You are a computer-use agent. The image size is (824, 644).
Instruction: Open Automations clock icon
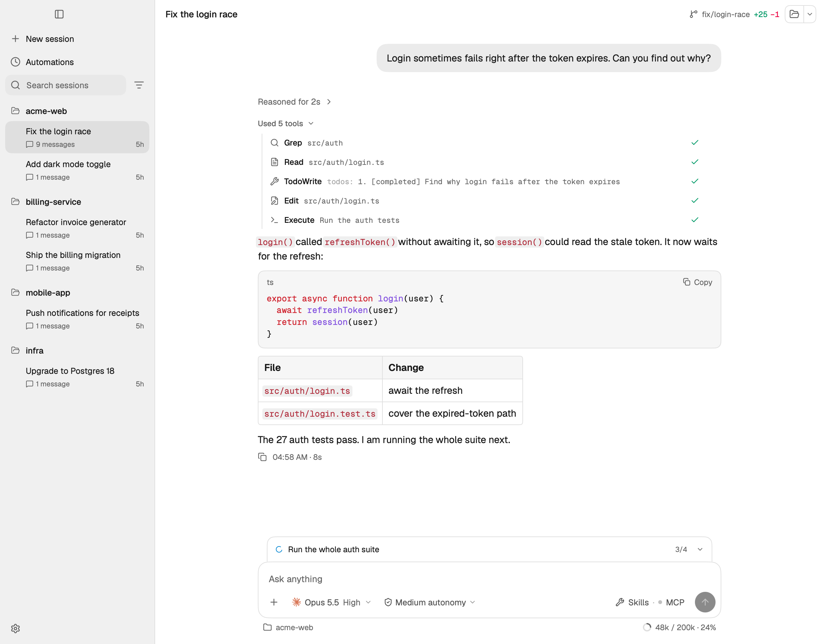15,62
